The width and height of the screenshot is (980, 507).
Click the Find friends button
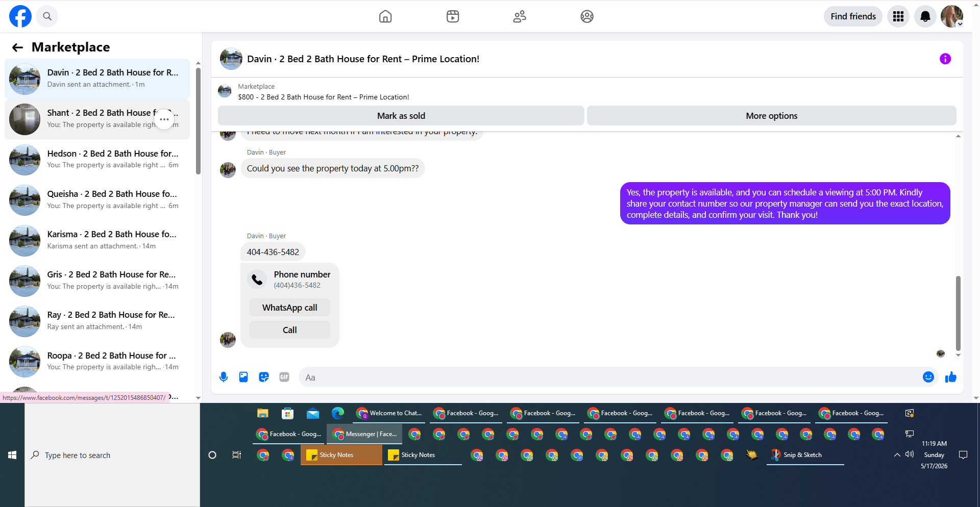pos(853,16)
